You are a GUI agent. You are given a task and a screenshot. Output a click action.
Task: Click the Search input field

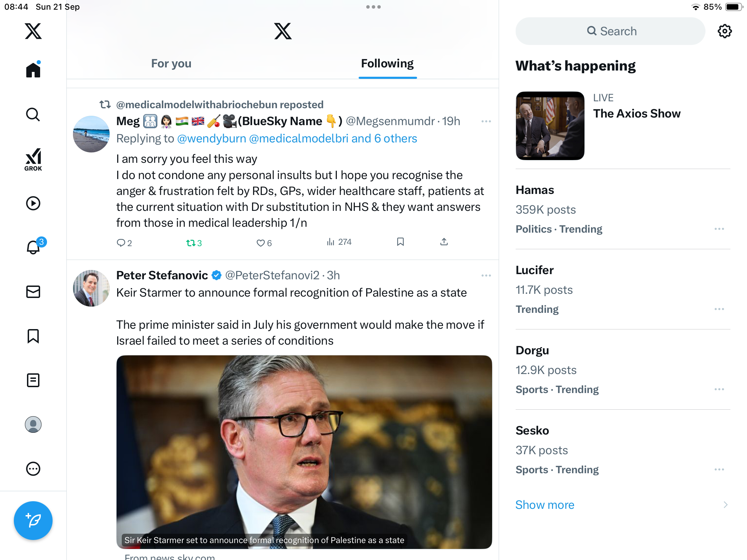[610, 31]
